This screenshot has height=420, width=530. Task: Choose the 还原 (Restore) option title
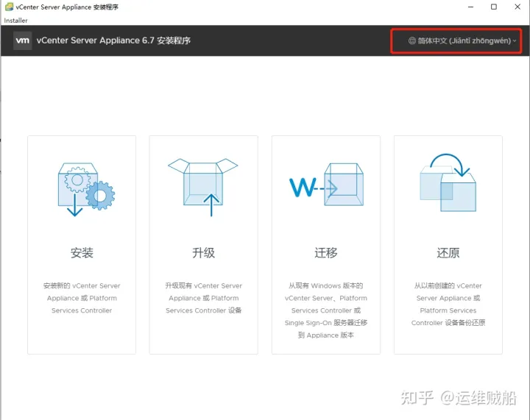(x=448, y=252)
